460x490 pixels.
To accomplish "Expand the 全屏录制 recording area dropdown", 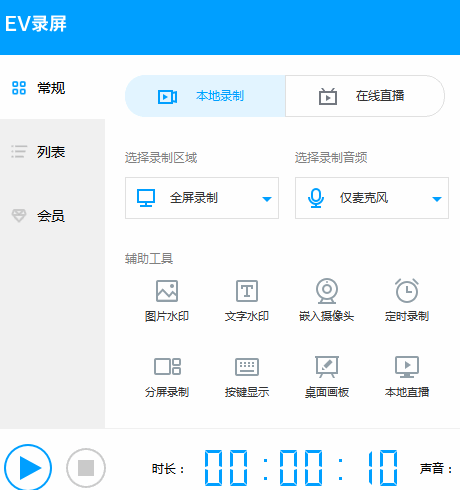I will click(x=202, y=198).
